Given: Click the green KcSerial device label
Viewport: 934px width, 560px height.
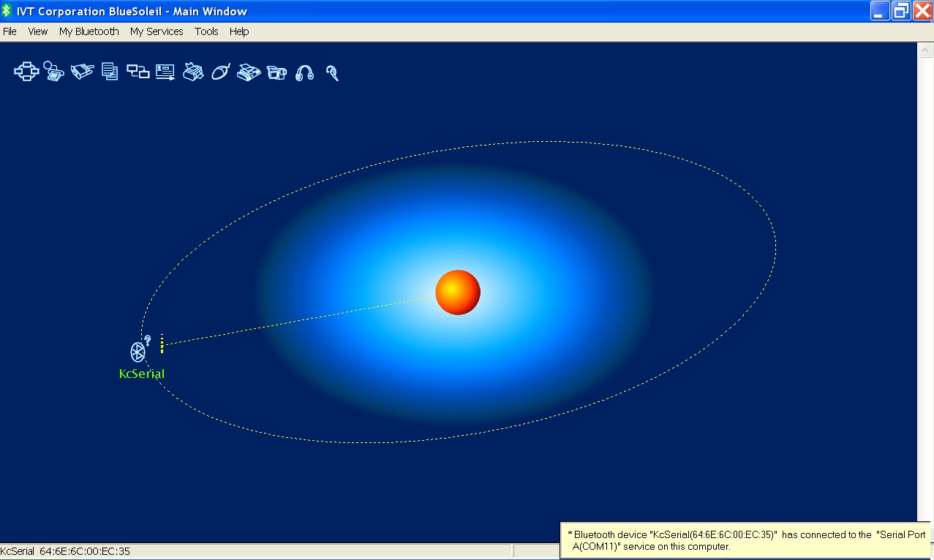Looking at the screenshot, I should [142, 374].
